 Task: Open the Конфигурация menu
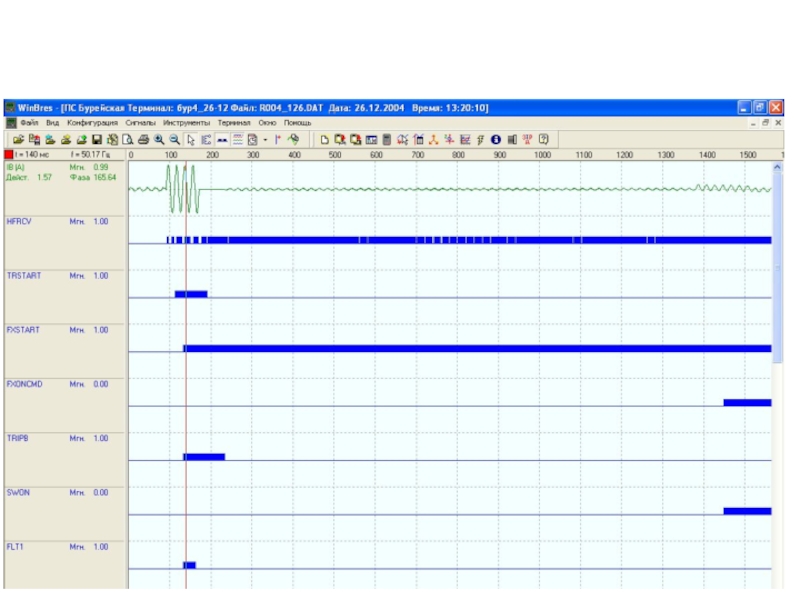(x=92, y=123)
